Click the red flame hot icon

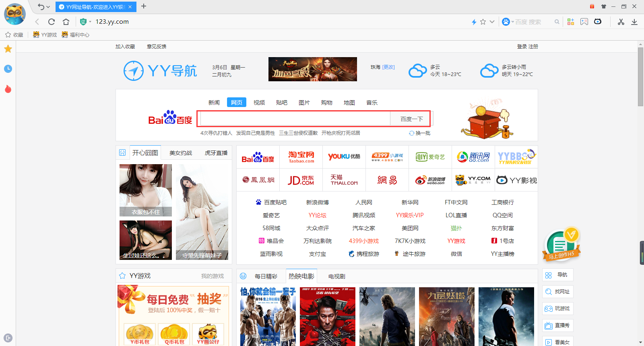tap(8, 89)
